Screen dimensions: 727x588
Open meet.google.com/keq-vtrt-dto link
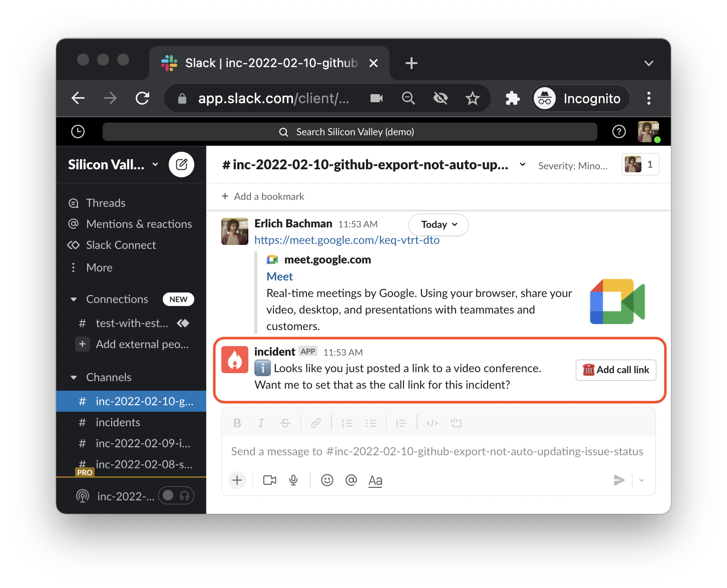(347, 240)
